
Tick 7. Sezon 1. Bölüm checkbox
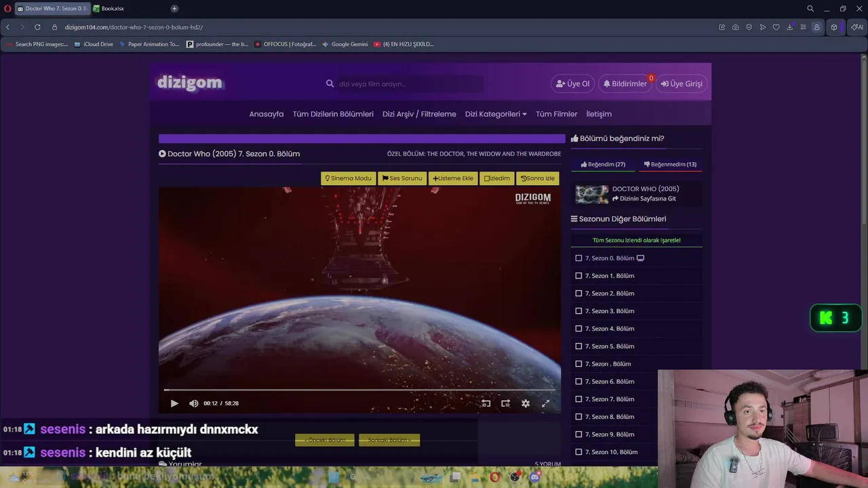(x=578, y=276)
